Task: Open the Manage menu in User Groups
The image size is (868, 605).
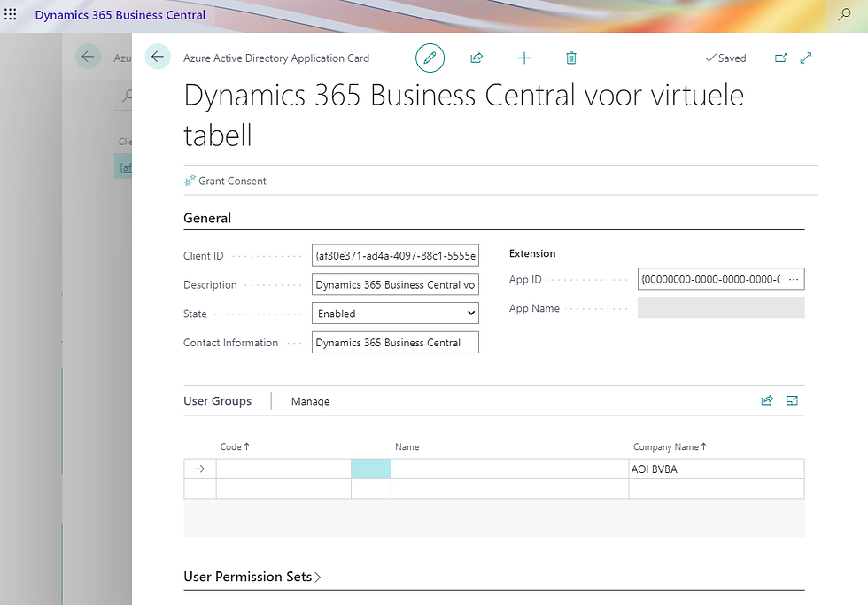Action: 311,401
